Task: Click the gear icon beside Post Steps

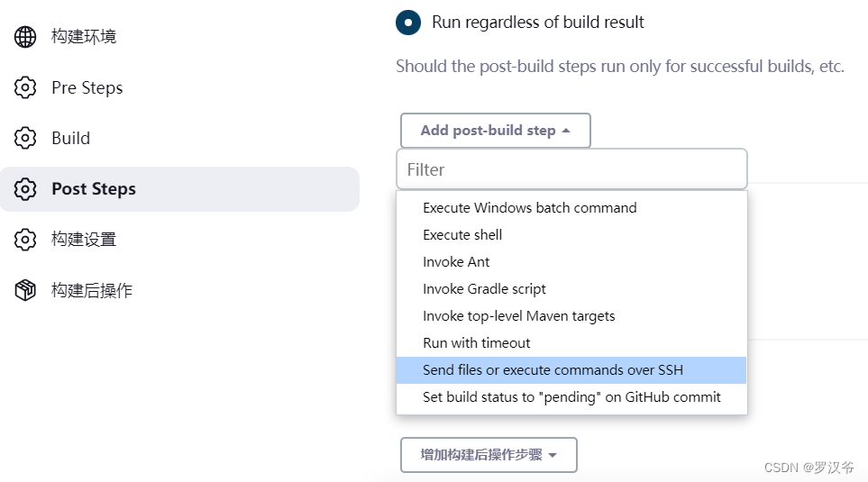Action: pos(25,189)
